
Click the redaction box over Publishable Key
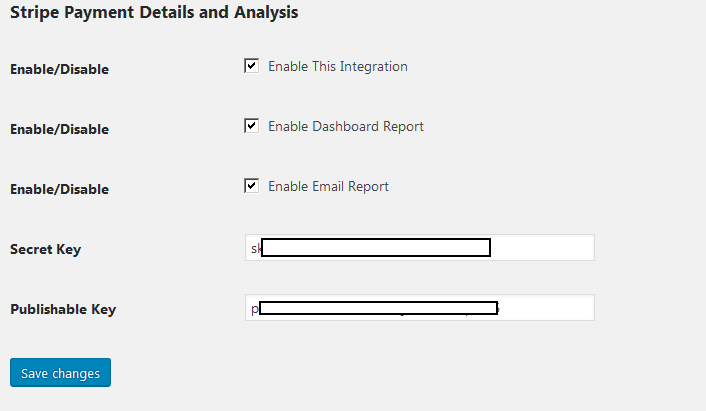379,308
